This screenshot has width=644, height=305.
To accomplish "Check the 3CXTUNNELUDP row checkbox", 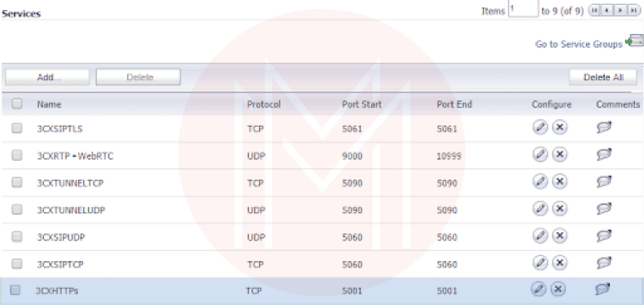I will (17, 210).
